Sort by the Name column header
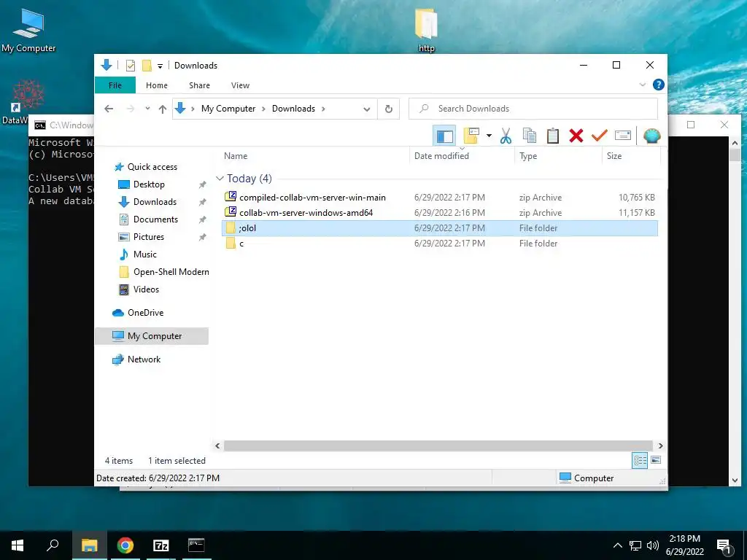747x560 pixels. pos(236,156)
